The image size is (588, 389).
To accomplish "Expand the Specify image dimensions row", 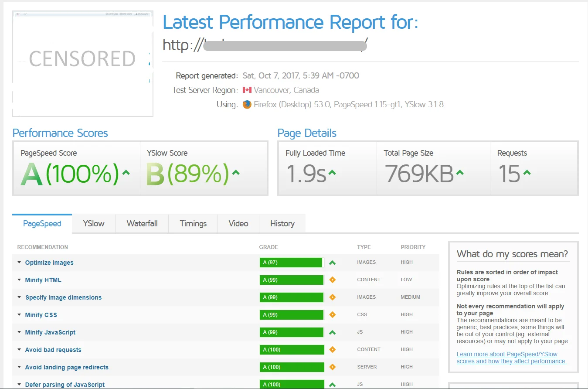I will tap(63, 297).
